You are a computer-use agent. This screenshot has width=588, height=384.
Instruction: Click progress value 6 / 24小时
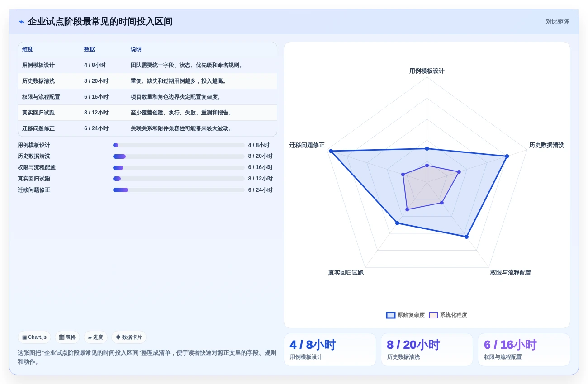(261, 190)
